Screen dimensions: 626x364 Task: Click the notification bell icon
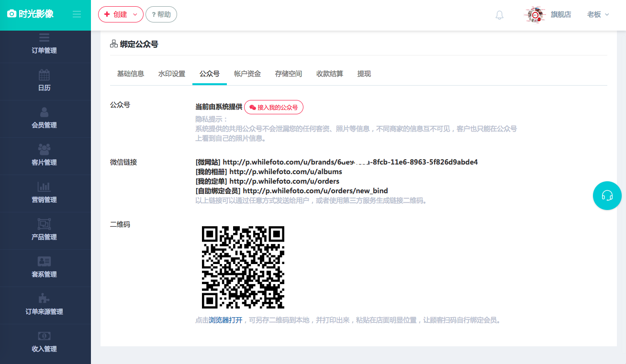coord(499,14)
